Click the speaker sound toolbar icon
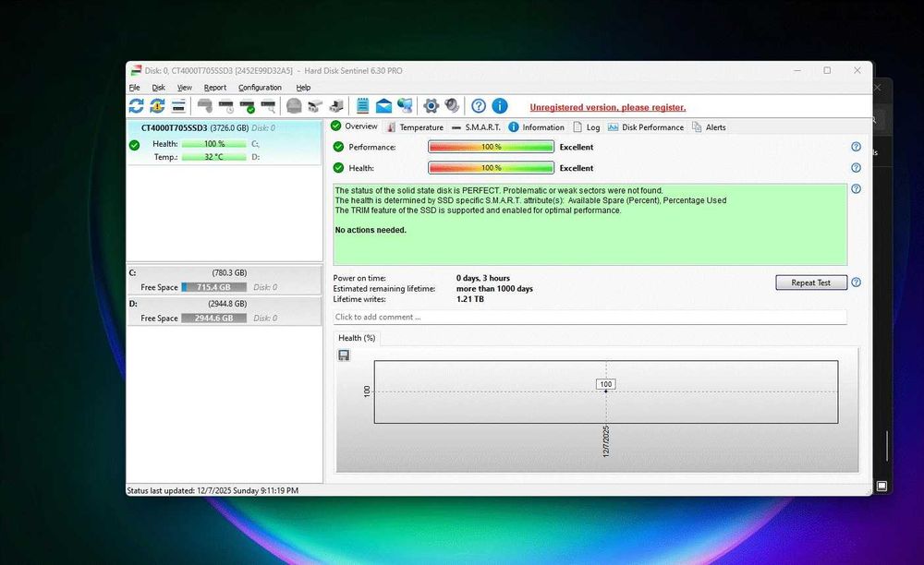Screen dimensions: 924x565 coord(452,106)
